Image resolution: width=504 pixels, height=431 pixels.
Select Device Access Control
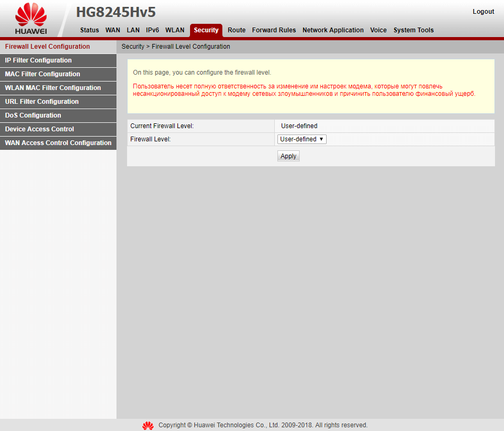coord(39,129)
